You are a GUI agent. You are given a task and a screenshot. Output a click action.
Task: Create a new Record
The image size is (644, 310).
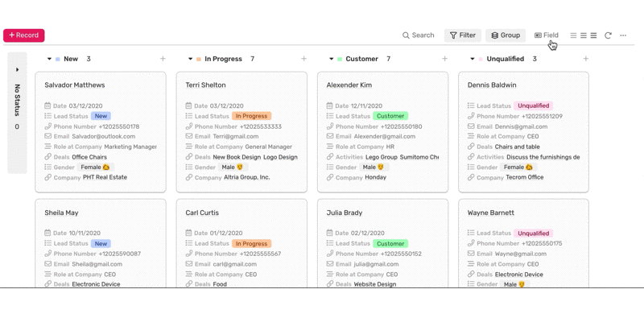tap(24, 35)
